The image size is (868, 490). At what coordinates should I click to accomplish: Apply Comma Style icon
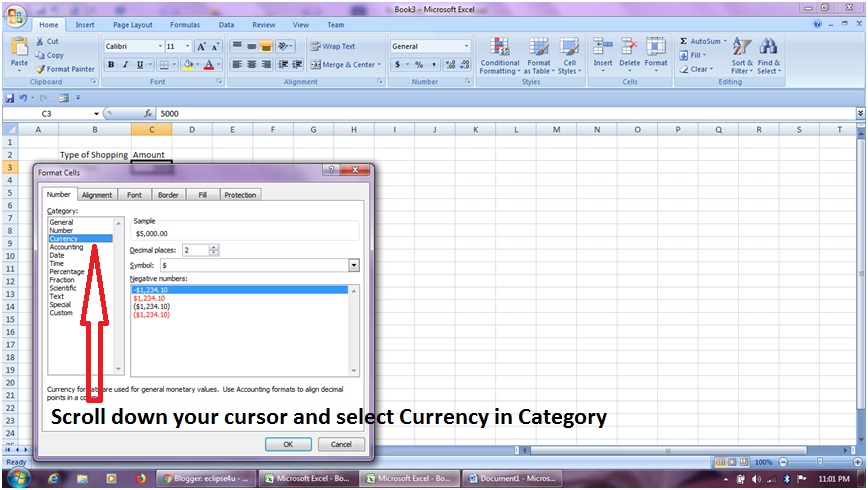click(x=433, y=65)
